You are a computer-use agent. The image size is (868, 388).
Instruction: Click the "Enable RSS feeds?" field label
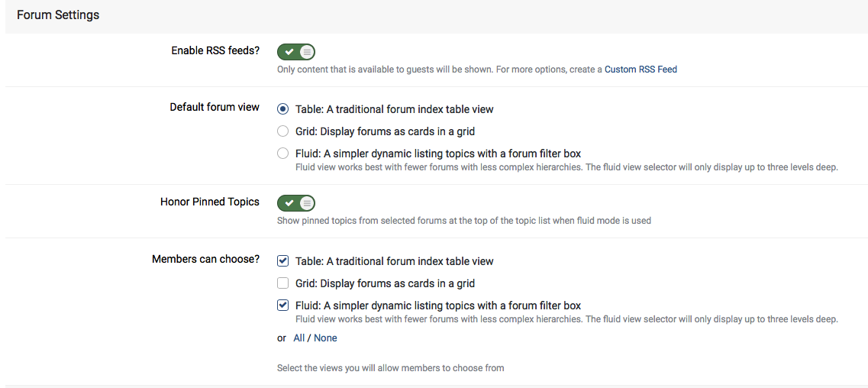215,50
